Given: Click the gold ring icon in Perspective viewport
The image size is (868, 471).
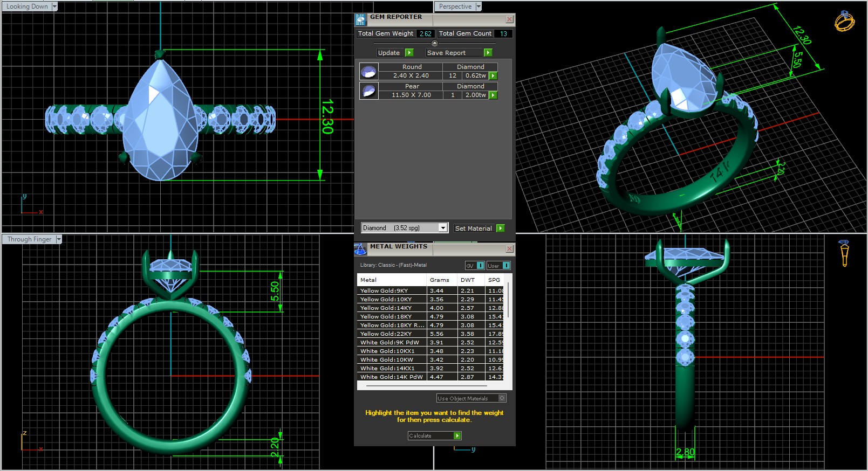Looking at the screenshot, I should point(844,22).
